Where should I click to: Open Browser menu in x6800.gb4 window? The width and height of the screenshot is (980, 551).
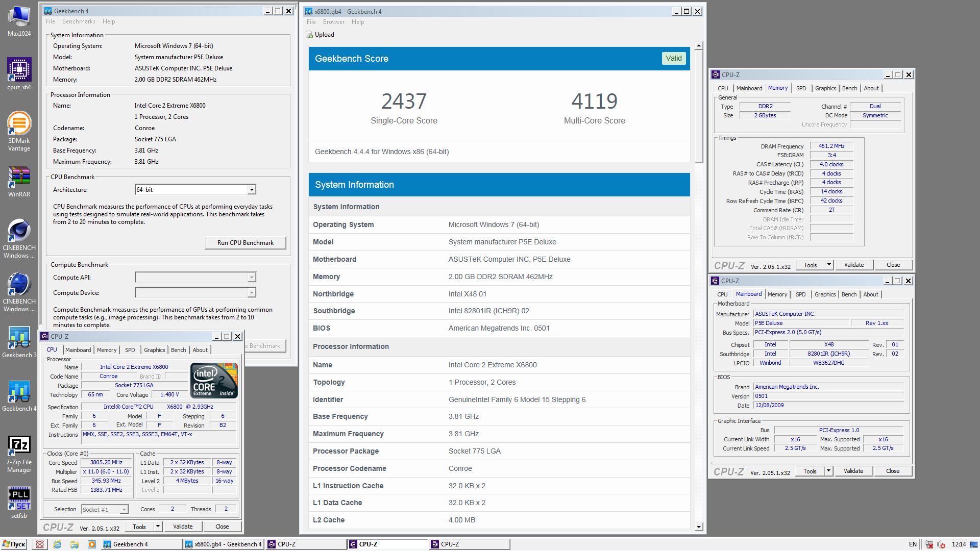pyautogui.click(x=334, y=22)
